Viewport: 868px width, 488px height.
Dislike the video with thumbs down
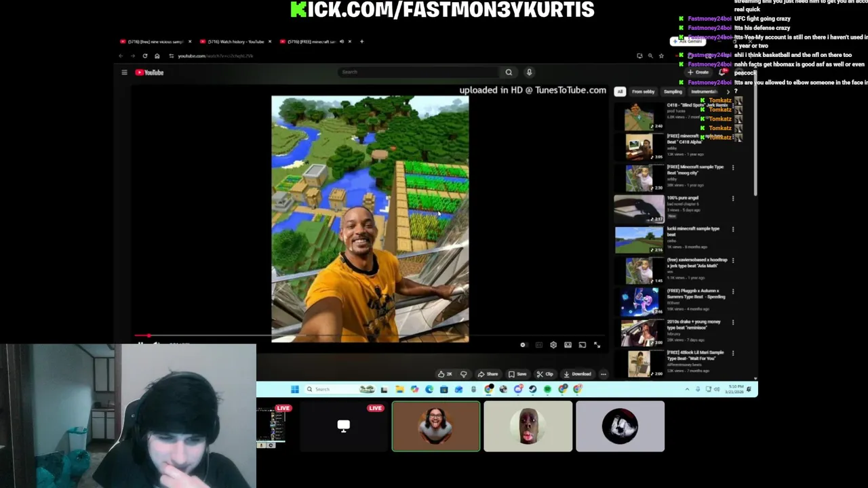464,374
